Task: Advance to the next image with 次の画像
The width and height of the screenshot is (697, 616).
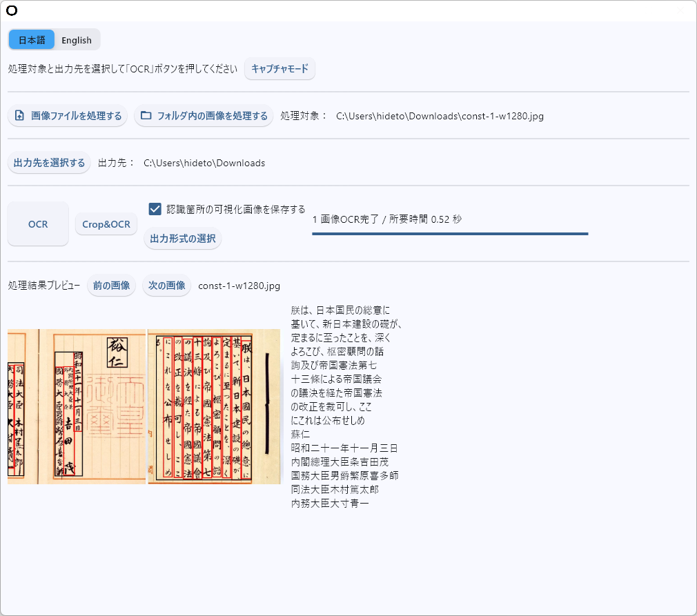Action: coord(166,285)
